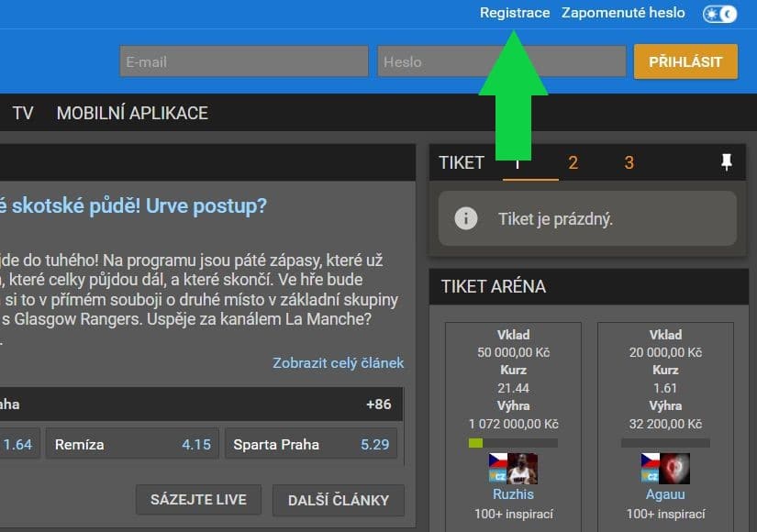The height and width of the screenshot is (532, 757).
Task: Click the SÁZEJTE LIVE button
Action: [198, 500]
